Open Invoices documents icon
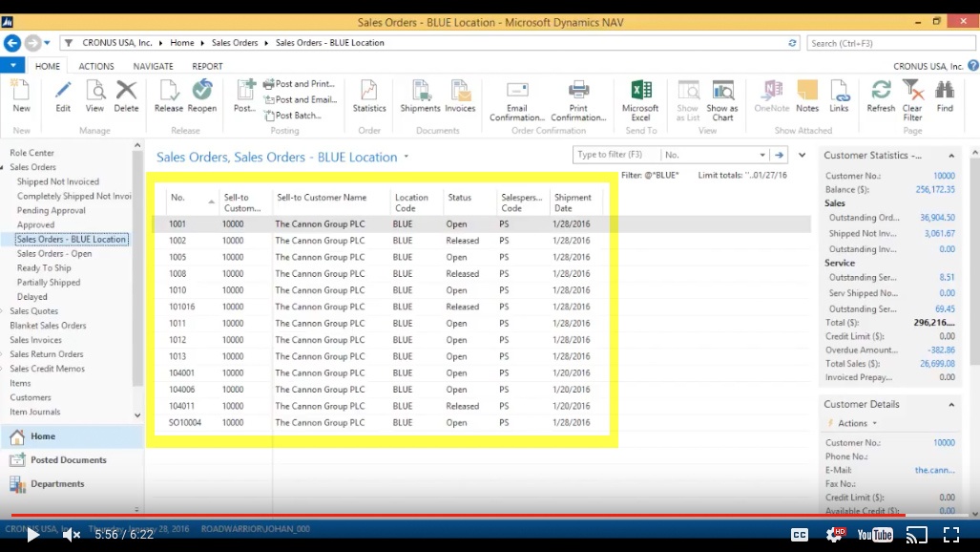The height and width of the screenshot is (552, 980). pos(461,96)
